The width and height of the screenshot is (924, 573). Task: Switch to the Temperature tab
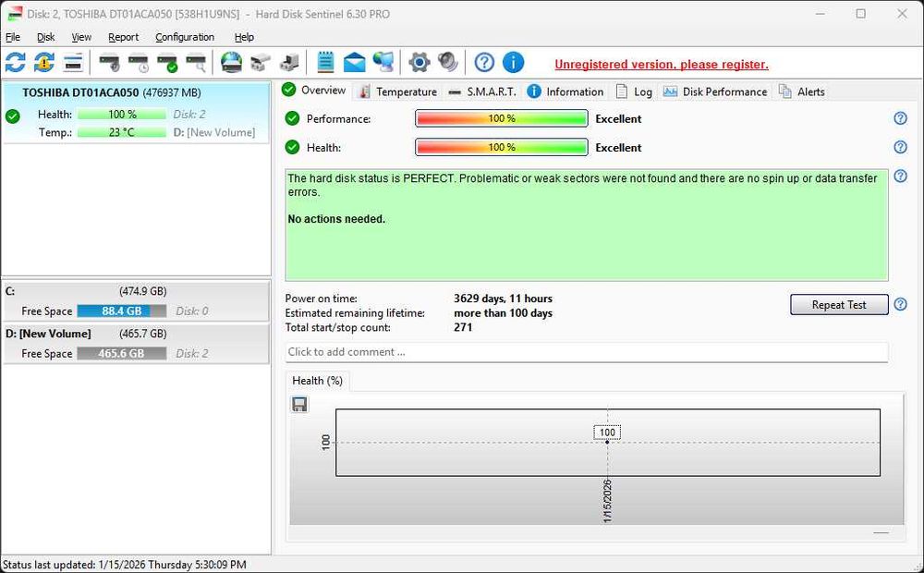coord(398,92)
